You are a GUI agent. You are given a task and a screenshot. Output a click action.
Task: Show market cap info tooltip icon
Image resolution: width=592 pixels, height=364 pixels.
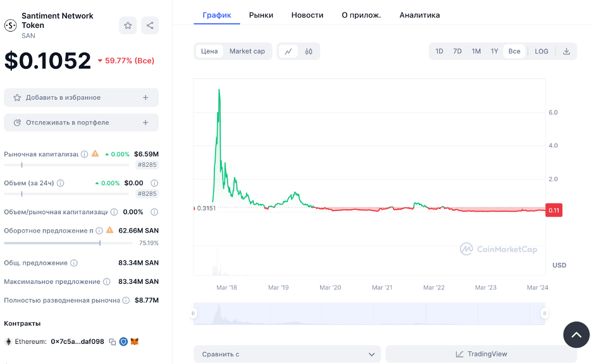point(84,154)
